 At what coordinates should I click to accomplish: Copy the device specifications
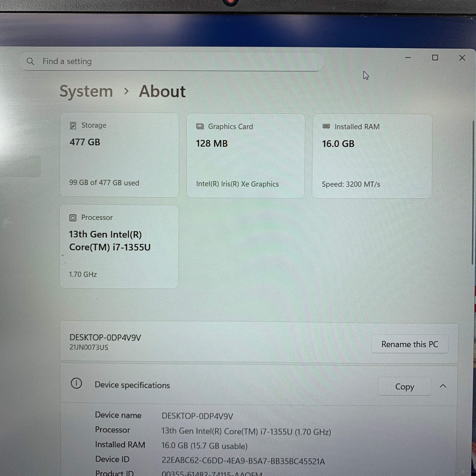coord(405,386)
